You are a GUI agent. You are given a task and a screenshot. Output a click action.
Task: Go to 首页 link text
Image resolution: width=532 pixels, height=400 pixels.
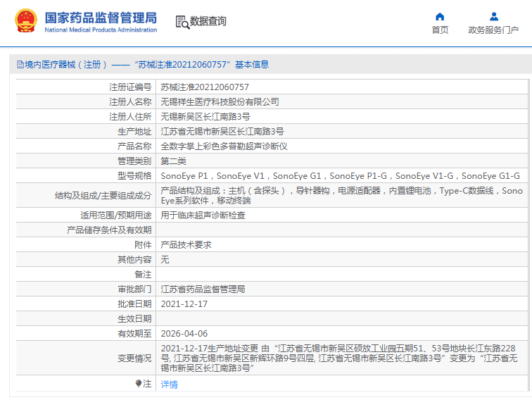coord(440,30)
